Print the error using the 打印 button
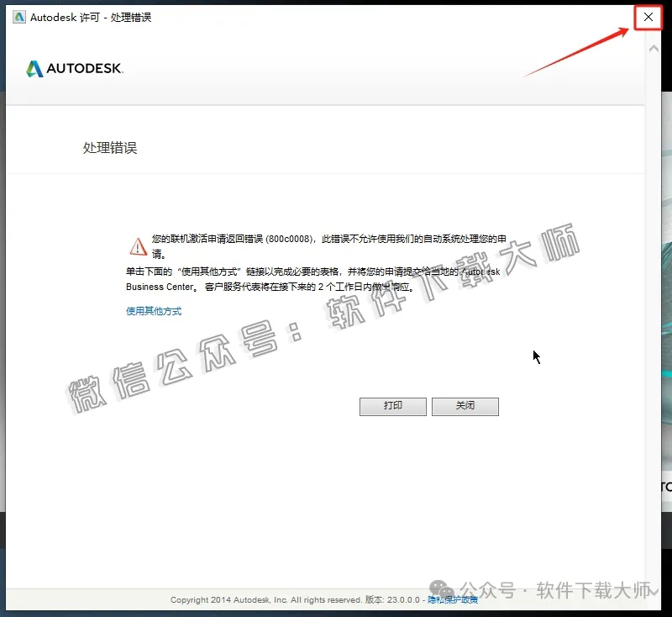672x617 pixels. point(392,406)
